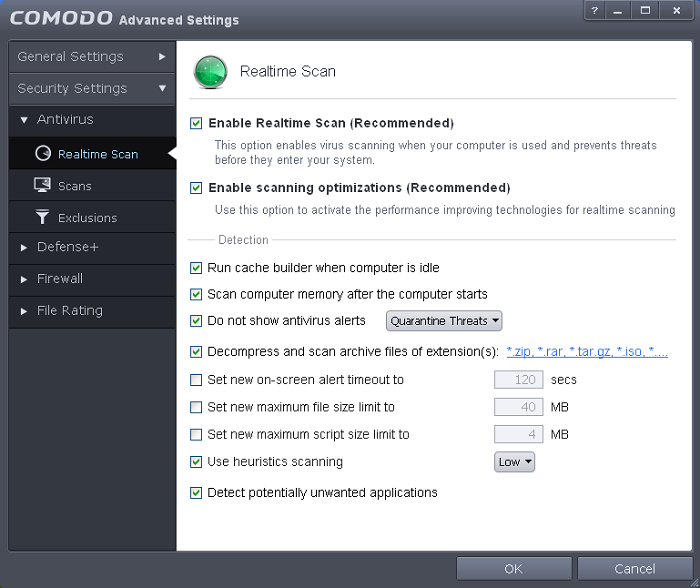Enable Set new maximum script size limit

click(196, 434)
